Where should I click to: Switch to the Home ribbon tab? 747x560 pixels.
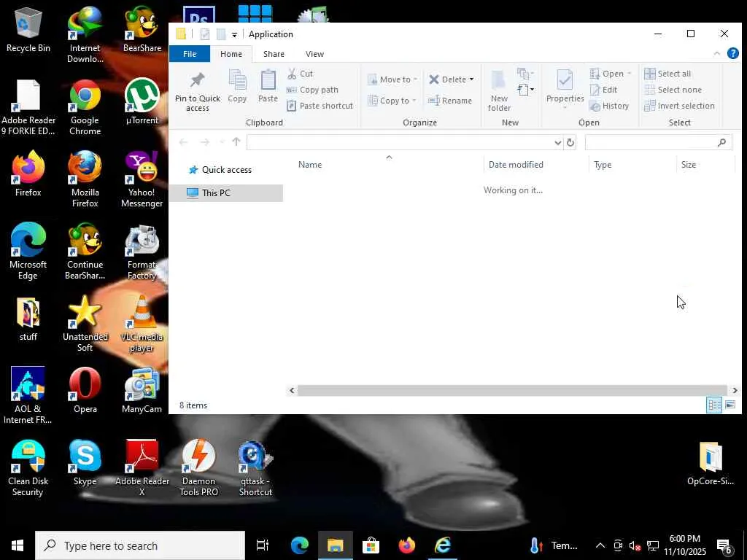tap(231, 54)
